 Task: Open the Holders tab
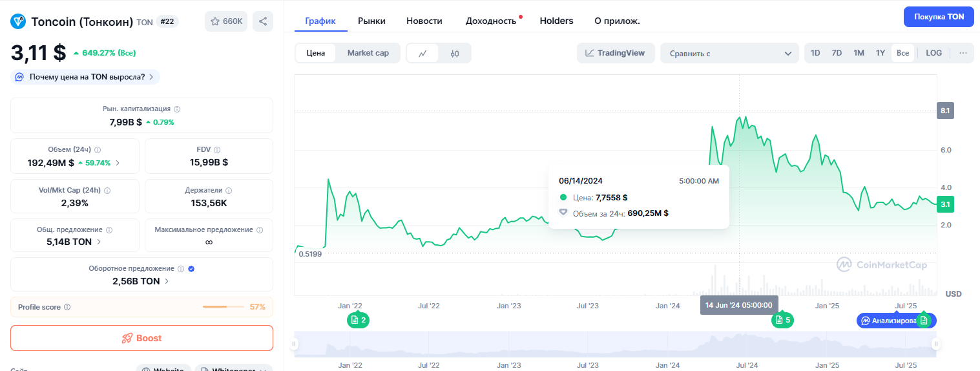[556, 21]
